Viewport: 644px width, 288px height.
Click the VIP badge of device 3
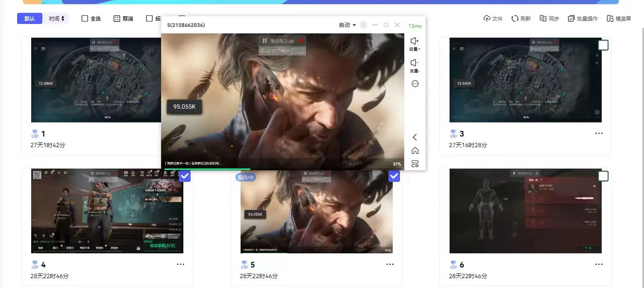tap(453, 134)
